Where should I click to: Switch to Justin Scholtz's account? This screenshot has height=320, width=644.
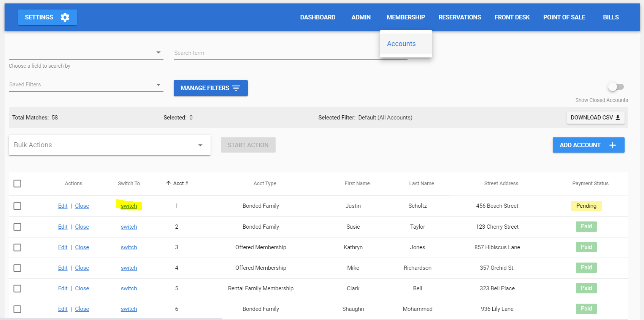pos(129,206)
